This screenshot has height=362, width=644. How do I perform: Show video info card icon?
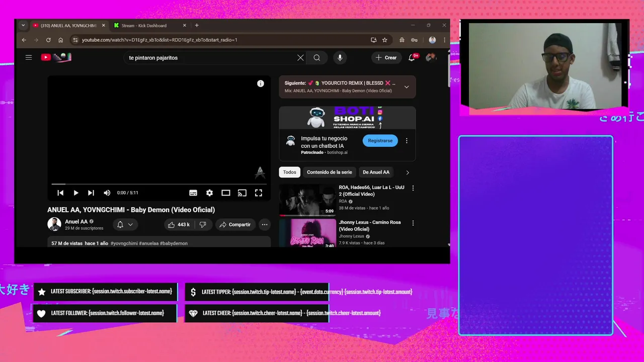click(261, 83)
